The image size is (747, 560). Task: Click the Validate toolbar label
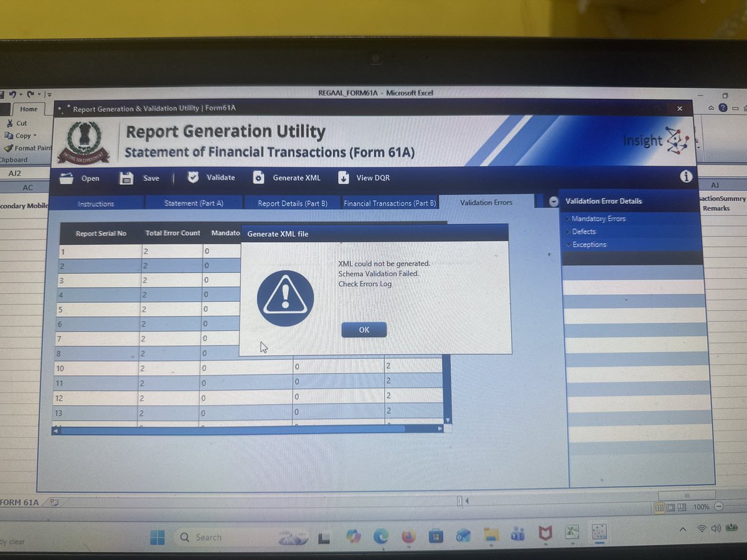(x=221, y=177)
